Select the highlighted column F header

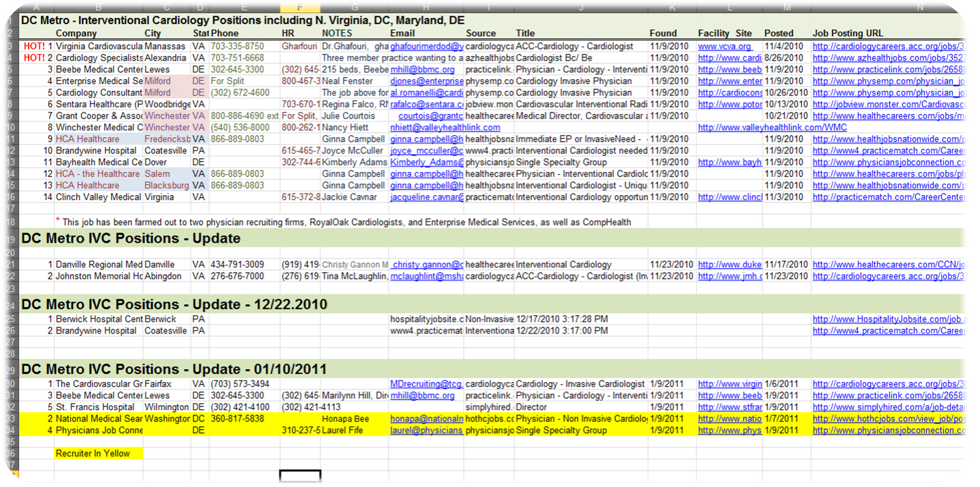tap(299, 8)
